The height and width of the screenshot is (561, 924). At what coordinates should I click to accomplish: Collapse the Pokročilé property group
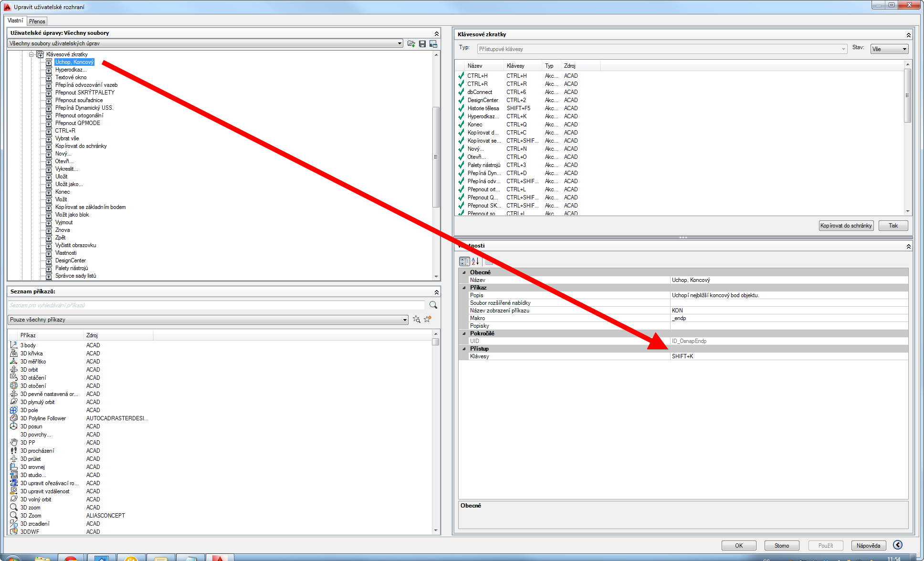[464, 333]
